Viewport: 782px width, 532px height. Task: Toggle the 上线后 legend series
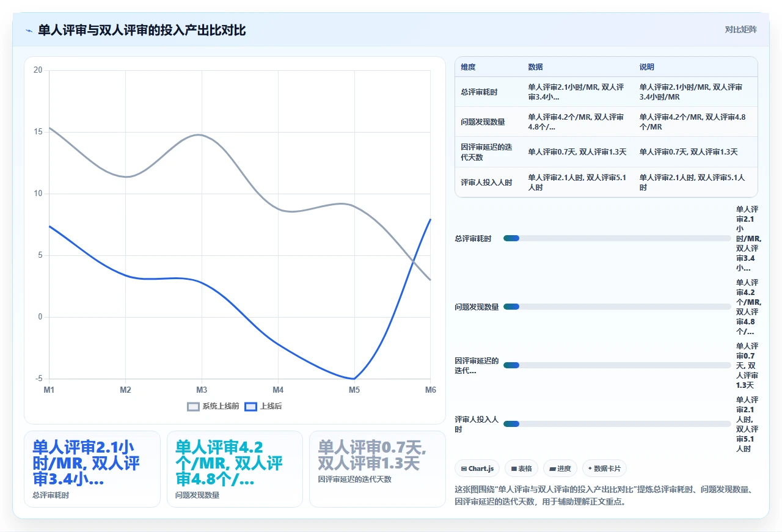(x=263, y=406)
